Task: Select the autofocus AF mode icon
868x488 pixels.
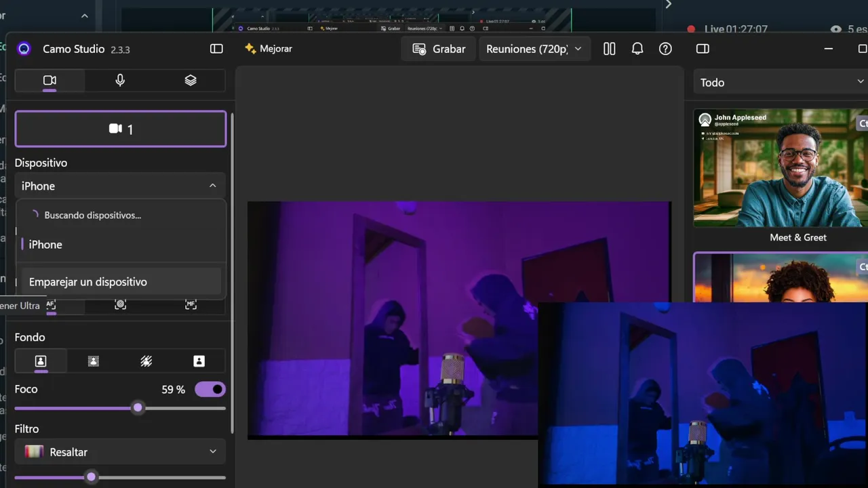Action: [x=51, y=305]
